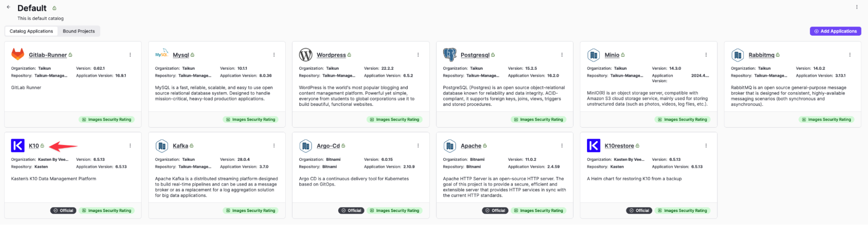Open the Kafka card three-dot menu
The height and width of the screenshot is (225, 868).
pyautogui.click(x=274, y=146)
